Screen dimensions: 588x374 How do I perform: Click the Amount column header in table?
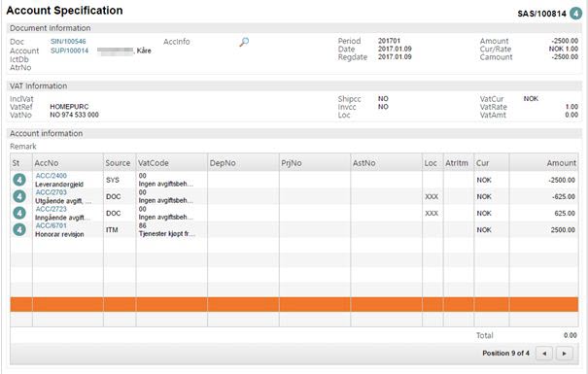click(543, 163)
